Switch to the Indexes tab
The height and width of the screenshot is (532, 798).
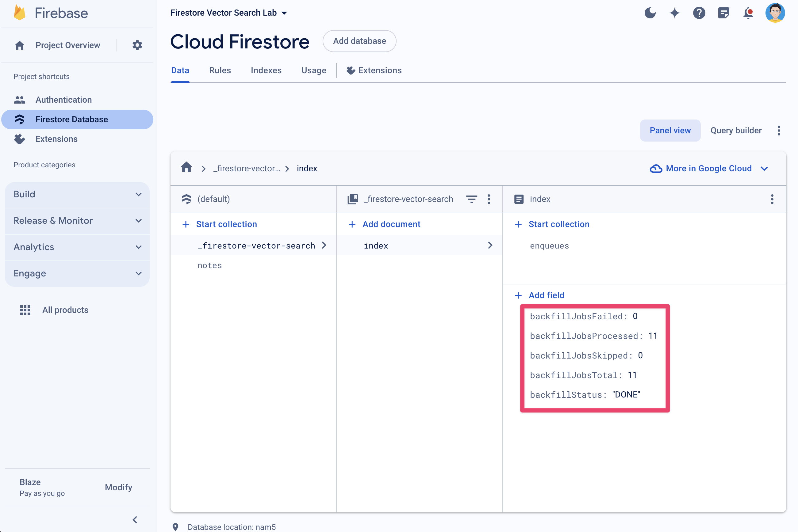click(x=266, y=70)
